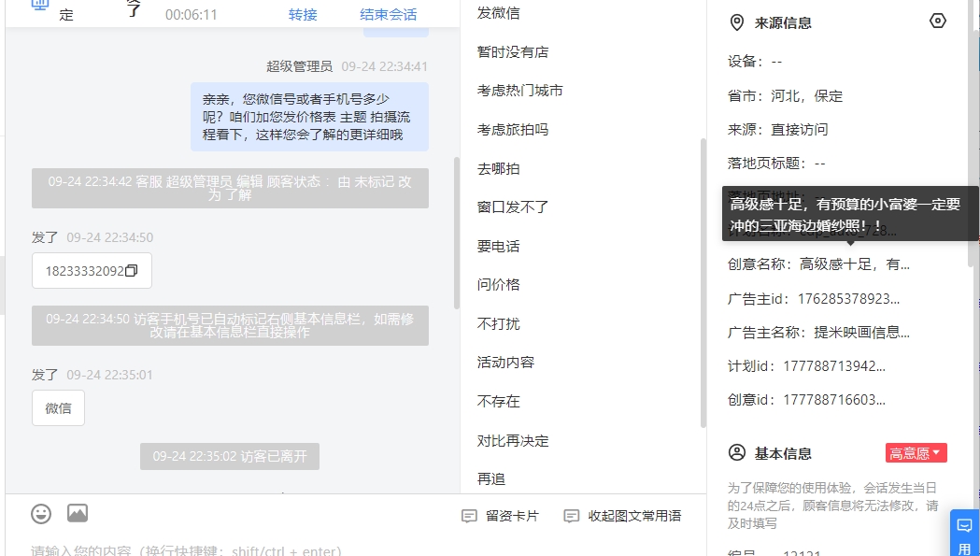The width and height of the screenshot is (980, 556).
Task: Click the phone number message bubble
Action: [x=92, y=271]
